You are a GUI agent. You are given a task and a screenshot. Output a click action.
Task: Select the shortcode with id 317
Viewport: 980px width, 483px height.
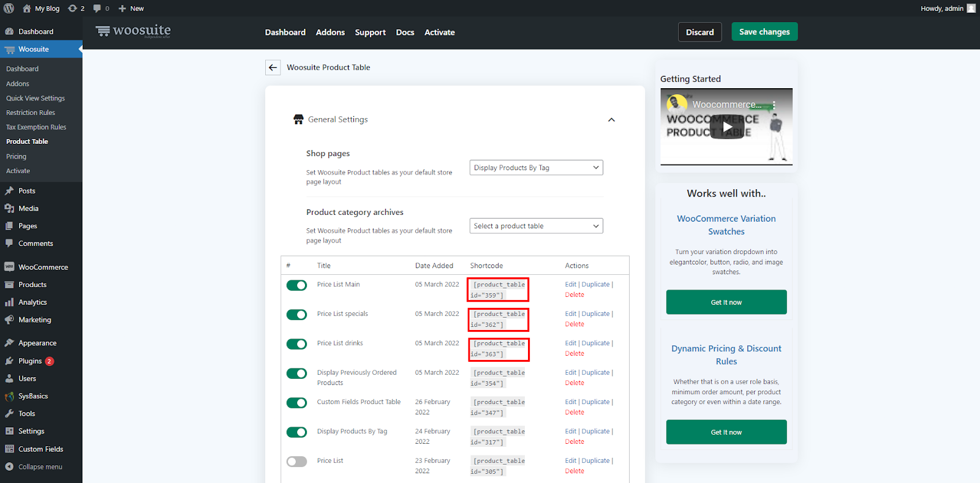pos(497,437)
